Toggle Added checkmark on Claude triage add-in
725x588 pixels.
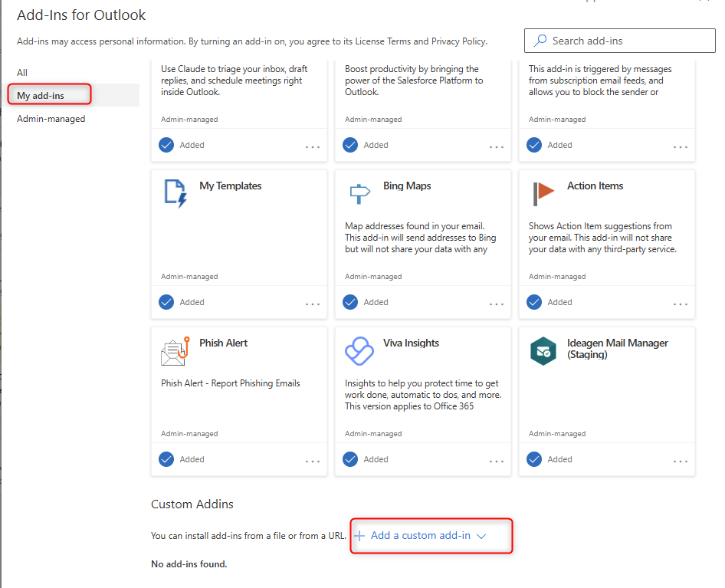coord(166,145)
